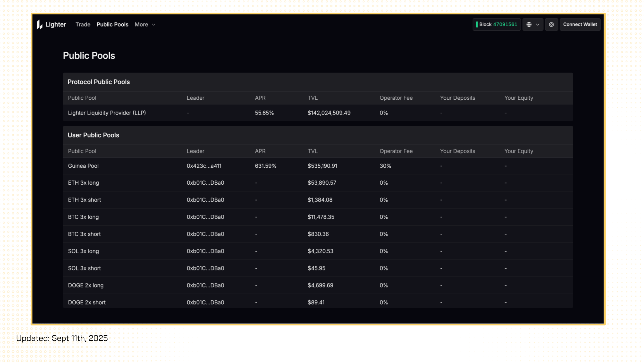Select the BTC 3x short pool
This screenshot has width=644, height=362.
[84, 234]
